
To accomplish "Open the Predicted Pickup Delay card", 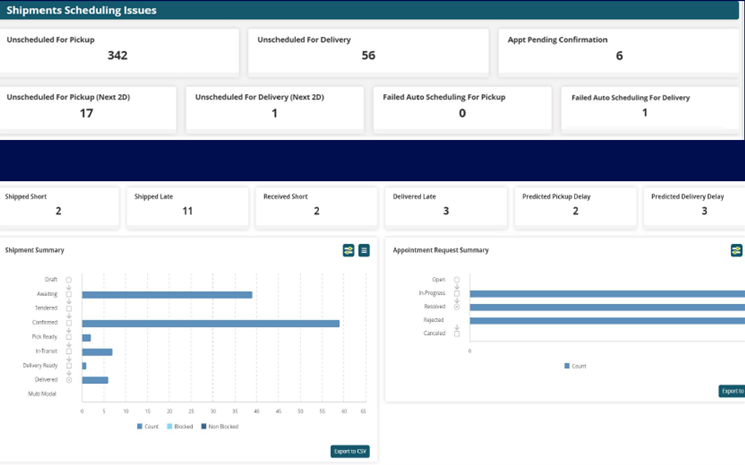I will coord(575,207).
